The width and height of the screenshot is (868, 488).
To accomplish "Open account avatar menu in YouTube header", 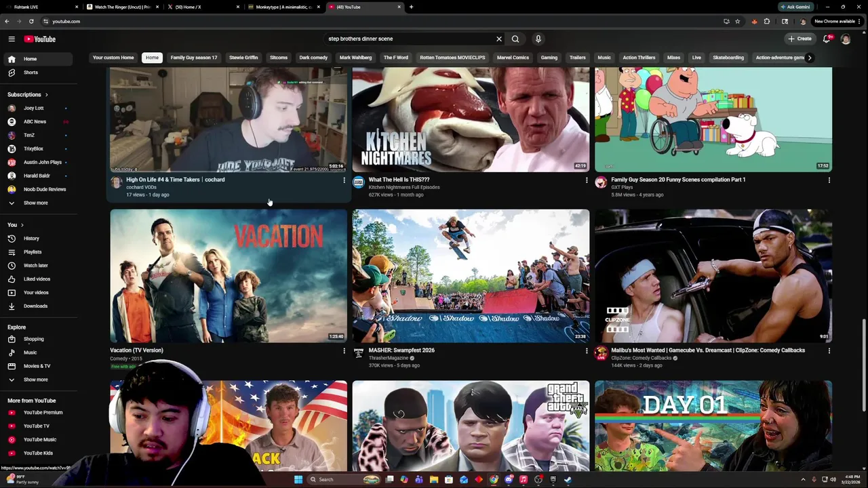I will (x=846, y=39).
